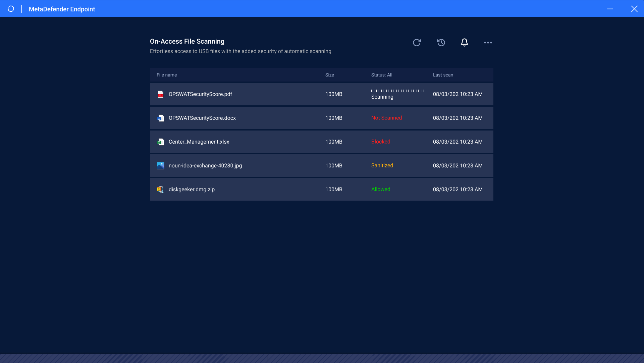This screenshot has width=644, height=363.
Task: Click the Allowed status
Action: (x=381, y=190)
